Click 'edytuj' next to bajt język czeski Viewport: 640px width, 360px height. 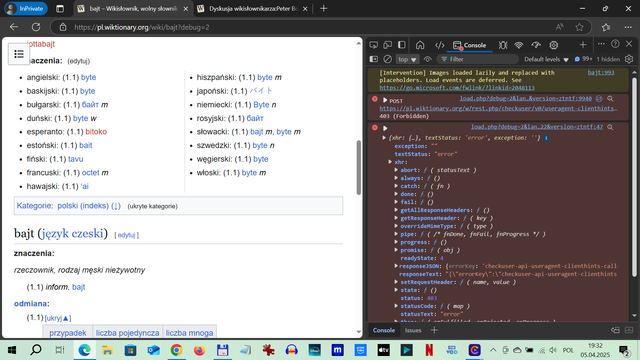(x=126, y=235)
